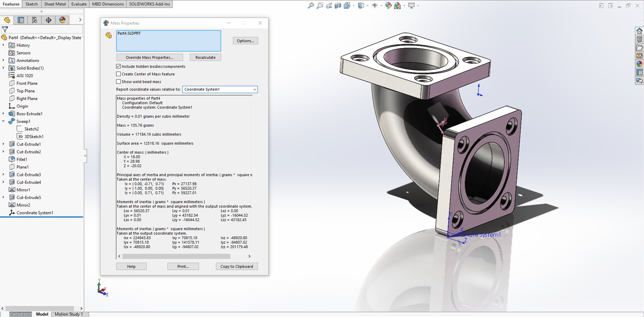Image resolution: width=644 pixels, height=317 pixels.
Task: Click the Section View icon
Action: [x=338, y=5]
